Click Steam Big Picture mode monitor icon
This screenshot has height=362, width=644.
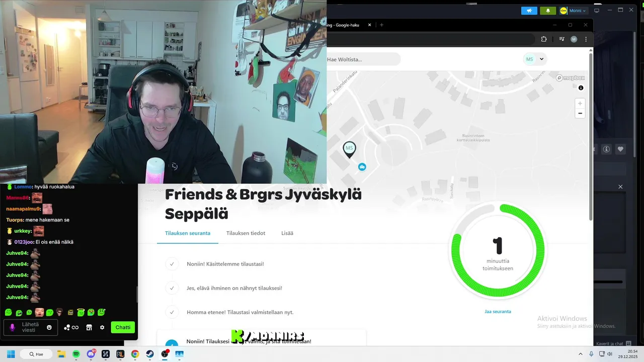click(597, 11)
